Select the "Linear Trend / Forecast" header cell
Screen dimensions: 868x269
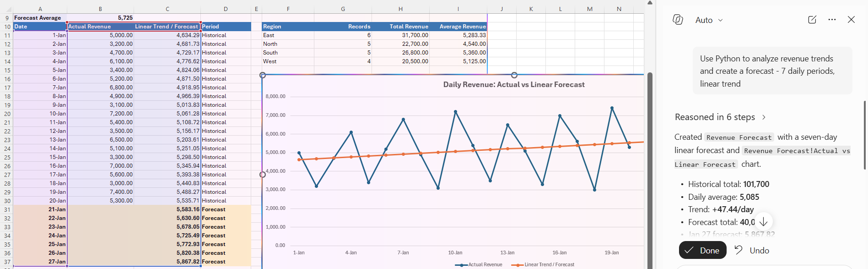167,27
